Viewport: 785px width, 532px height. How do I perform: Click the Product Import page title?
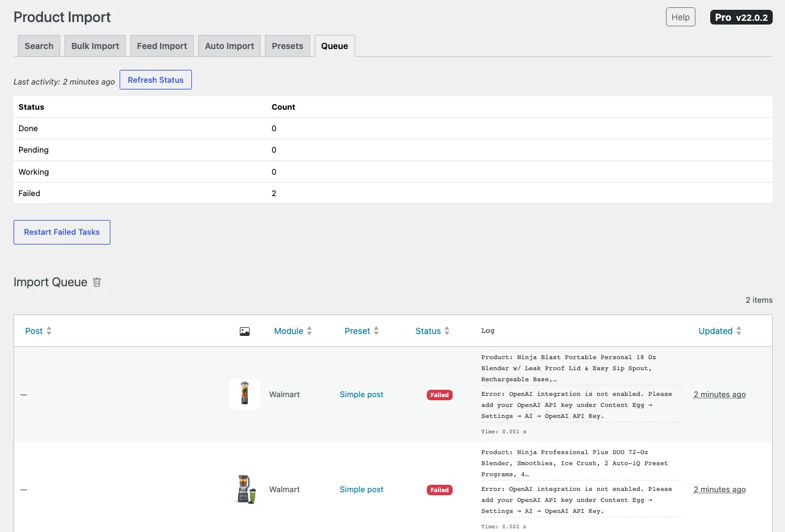click(x=62, y=17)
